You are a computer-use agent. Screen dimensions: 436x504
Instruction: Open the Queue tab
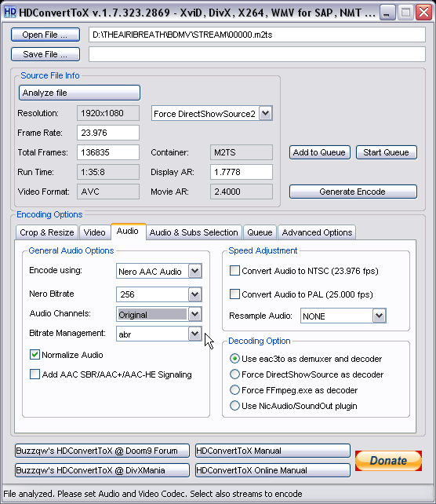tap(260, 232)
